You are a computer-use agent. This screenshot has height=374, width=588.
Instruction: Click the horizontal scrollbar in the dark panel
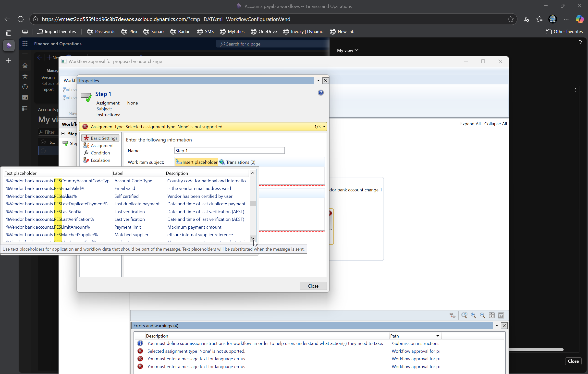536,350
